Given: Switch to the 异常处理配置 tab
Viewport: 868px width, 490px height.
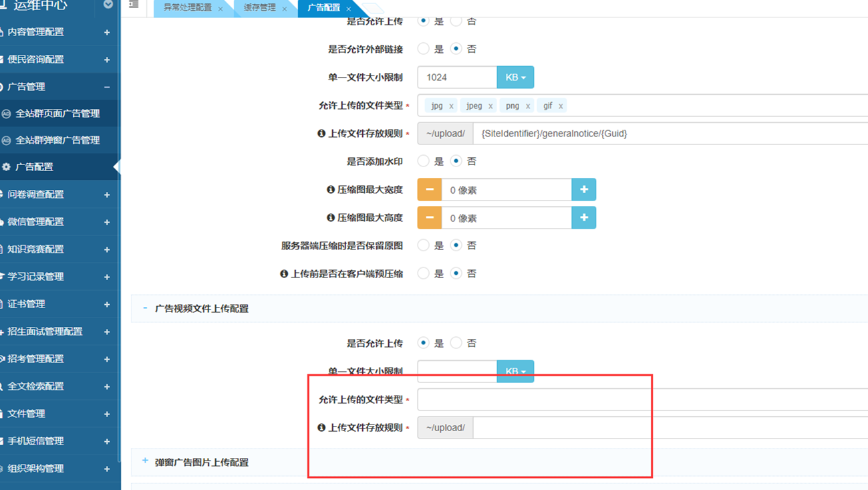Looking at the screenshot, I should click(x=187, y=8).
